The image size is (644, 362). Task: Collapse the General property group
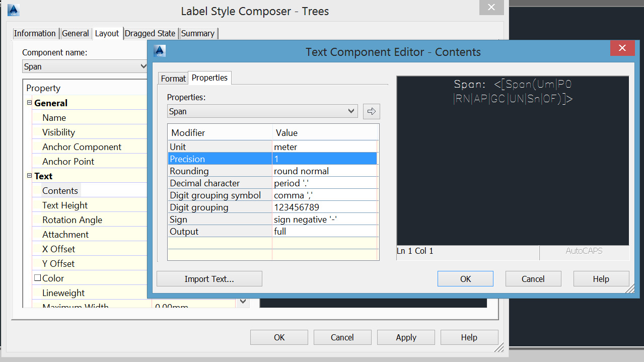pyautogui.click(x=29, y=103)
